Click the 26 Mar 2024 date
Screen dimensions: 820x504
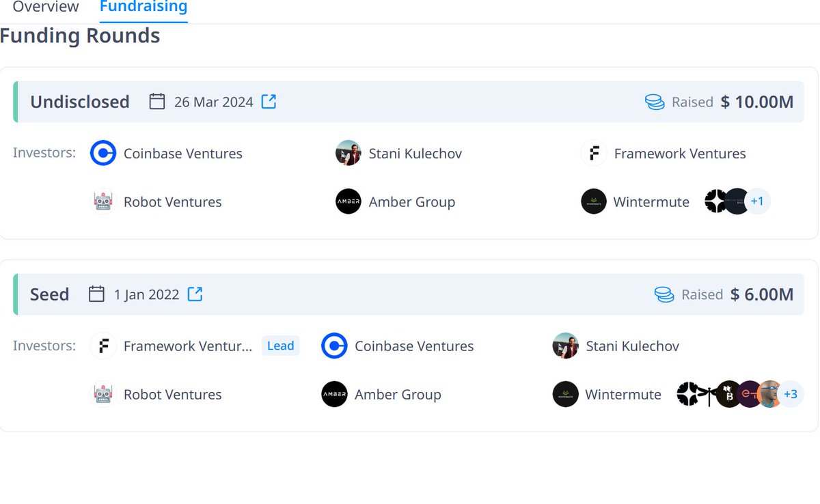[x=213, y=102]
